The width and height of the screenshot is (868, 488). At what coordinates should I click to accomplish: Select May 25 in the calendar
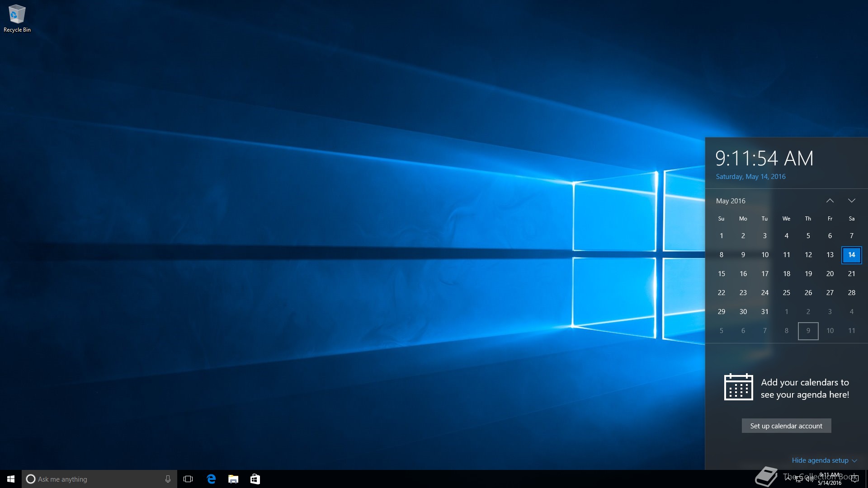(787, 293)
